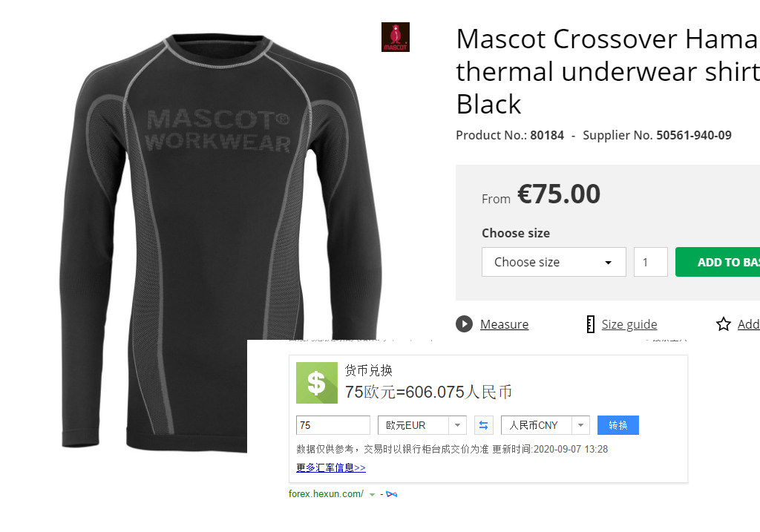Open the Choose size dropdown

[554, 262]
